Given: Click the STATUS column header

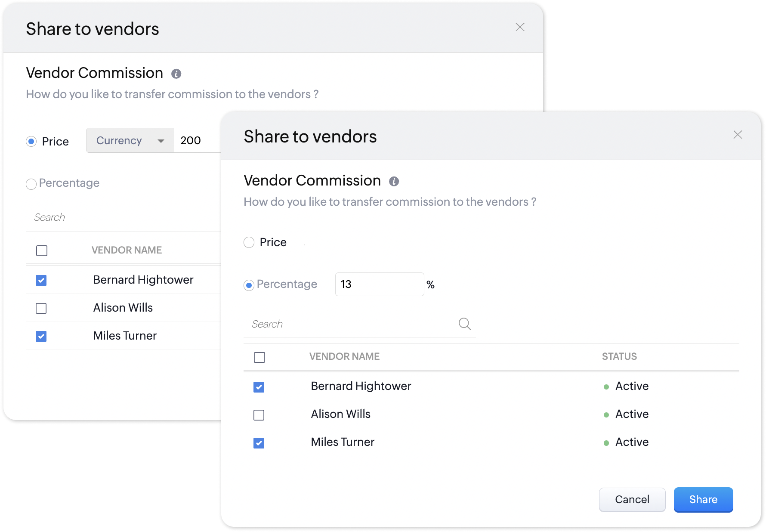Looking at the screenshot, I should coord(619,356).
